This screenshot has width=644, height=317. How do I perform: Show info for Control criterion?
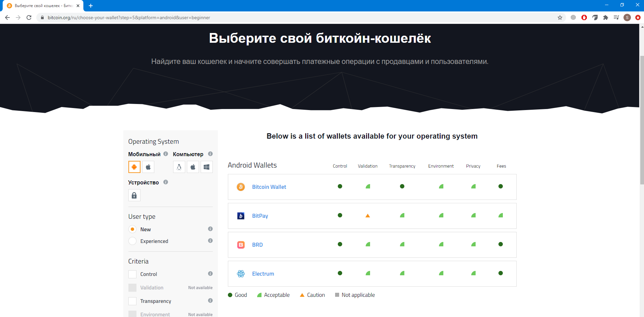pyautogui.click(x=210, y=274)
